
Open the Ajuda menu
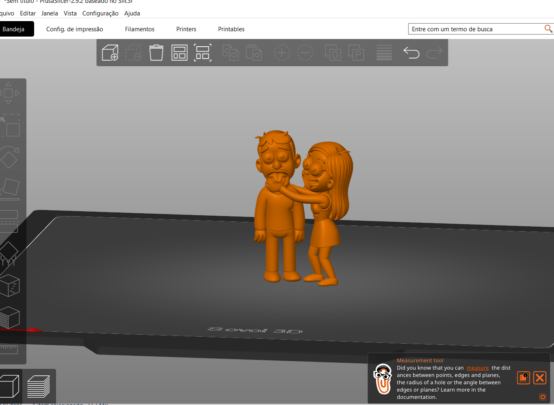[132, 13]
